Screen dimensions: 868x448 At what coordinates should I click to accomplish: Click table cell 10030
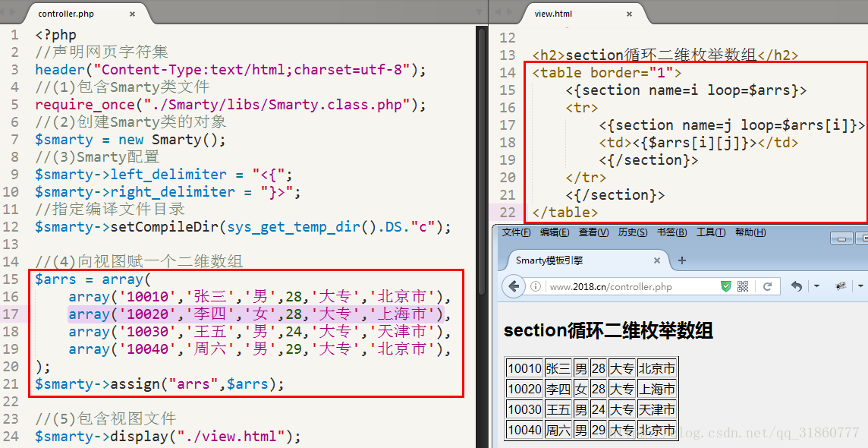(525, 409)
